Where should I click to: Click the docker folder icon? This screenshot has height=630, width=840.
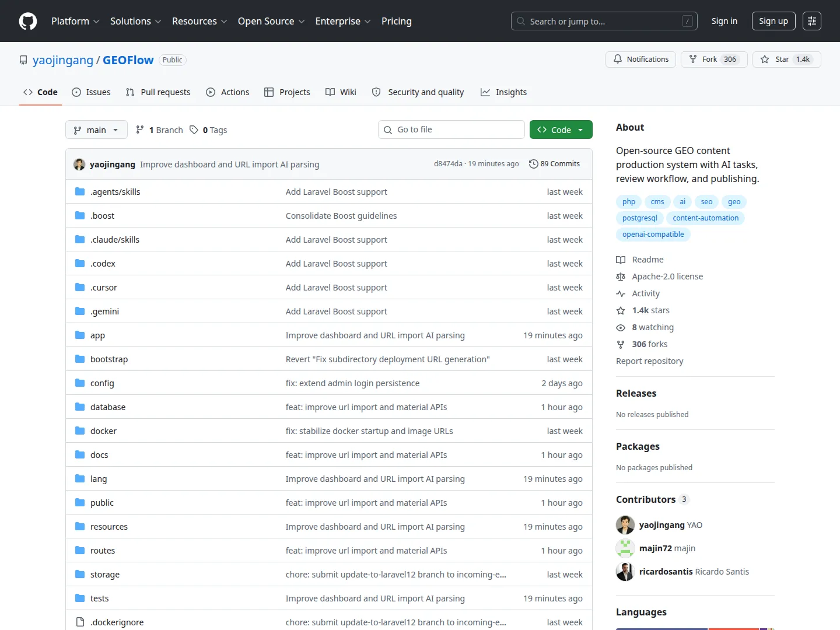coord(80,430)
